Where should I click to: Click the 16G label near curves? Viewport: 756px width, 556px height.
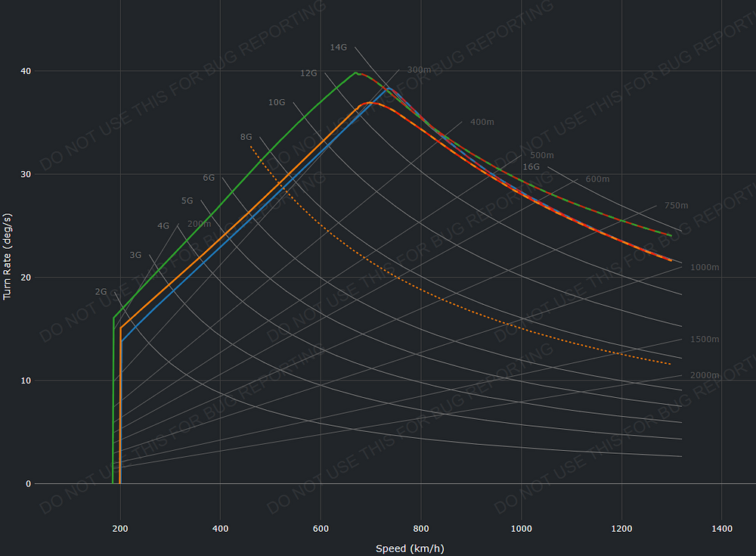[531, 166]
